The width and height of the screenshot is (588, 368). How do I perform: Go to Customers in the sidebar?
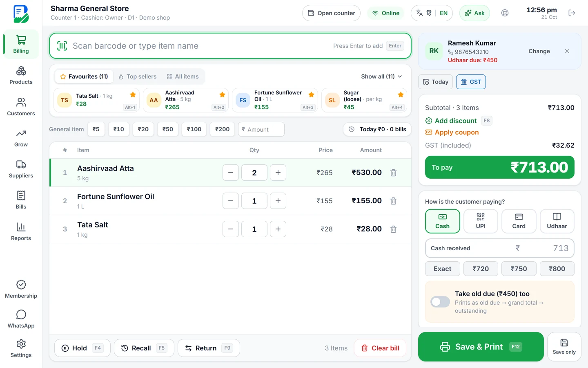[21, 107]
